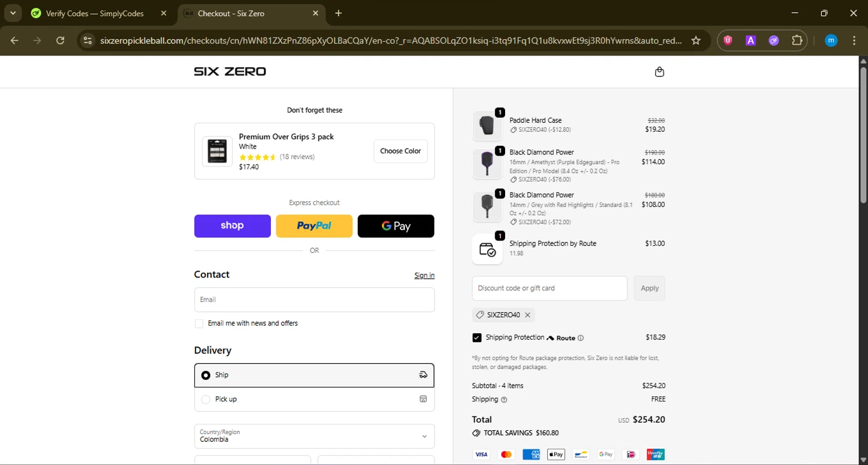Screen dimensions: 868x465
Task: Reload the page with browser refresh icon
Action: [60, 40]
